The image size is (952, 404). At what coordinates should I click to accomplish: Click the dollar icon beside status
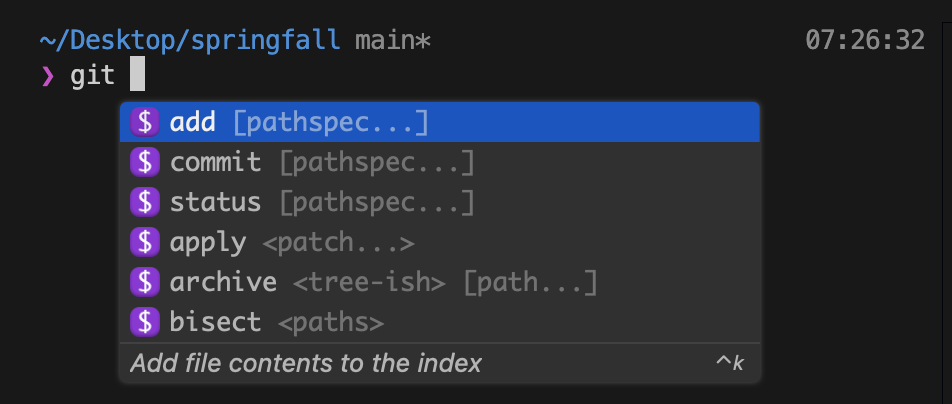pos(145,202)
